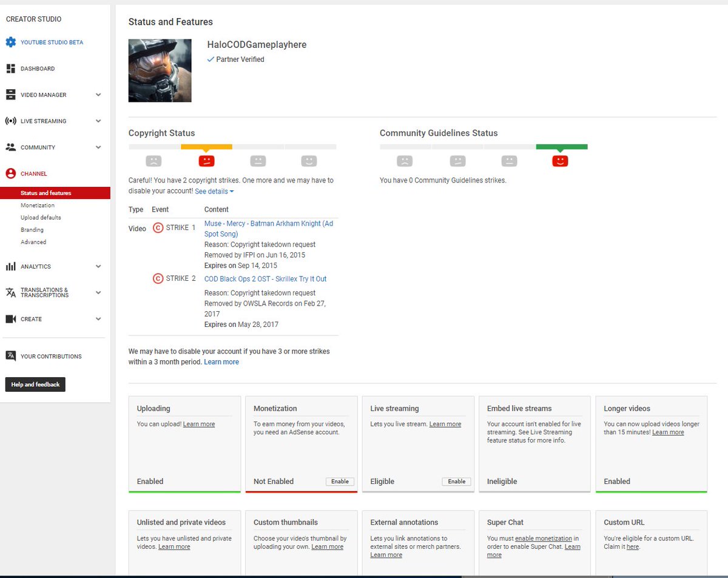Click the copyright icon beside STRIKE 1
Image resolution: width=728 pixels, height=578 pixels.
pos(158,227)
